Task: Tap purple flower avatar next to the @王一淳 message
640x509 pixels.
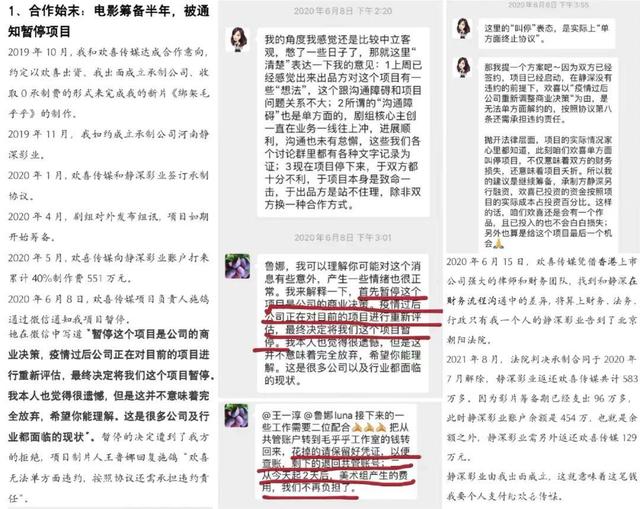Action: [x=236, y=416]
